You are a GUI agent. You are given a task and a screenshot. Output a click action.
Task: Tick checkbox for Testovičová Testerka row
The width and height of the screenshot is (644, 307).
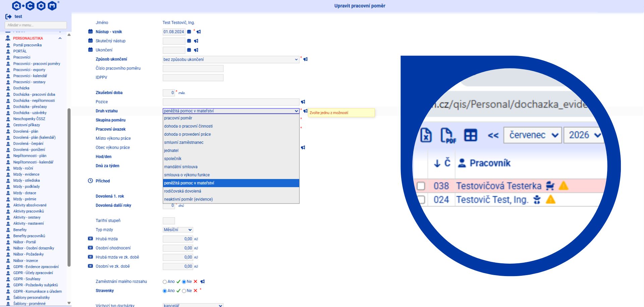[x=421, y=186]
